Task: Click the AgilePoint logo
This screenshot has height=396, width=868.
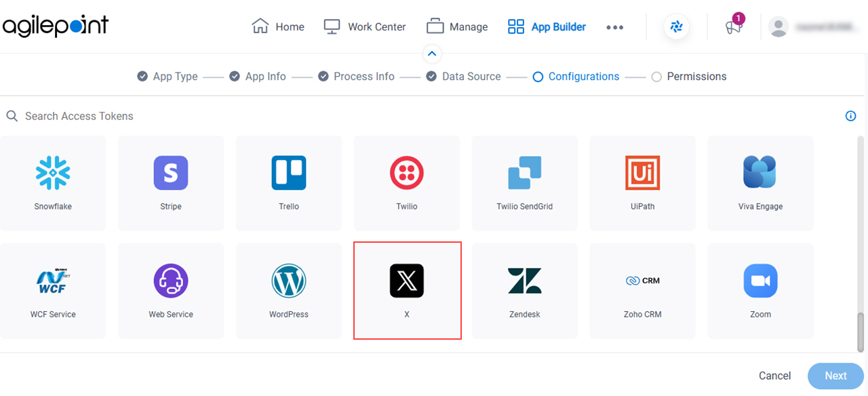Action: point(56,26)
